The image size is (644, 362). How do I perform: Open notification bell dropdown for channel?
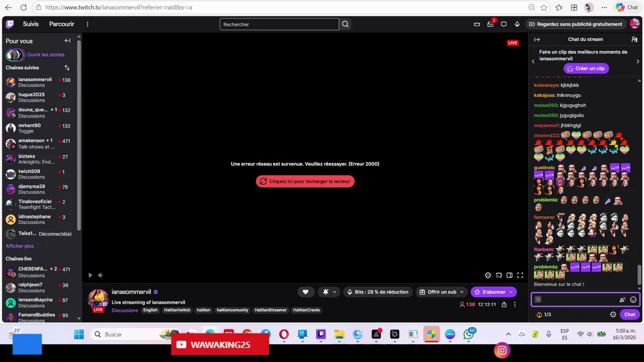(329, 292)
